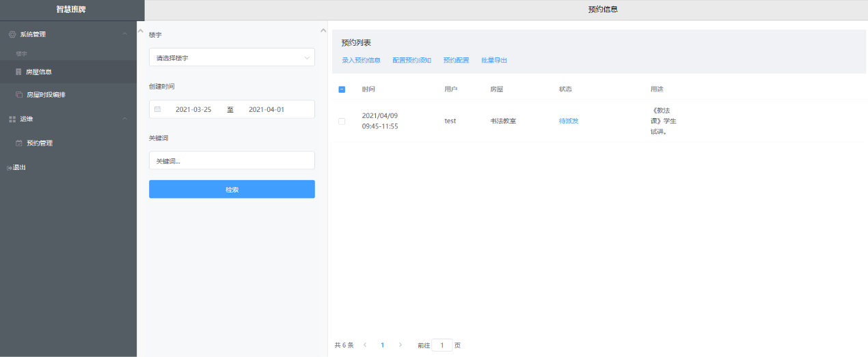868x357 pixels.
Task: Collapse the 运维 menu group chevron
Action: point(124,119)
